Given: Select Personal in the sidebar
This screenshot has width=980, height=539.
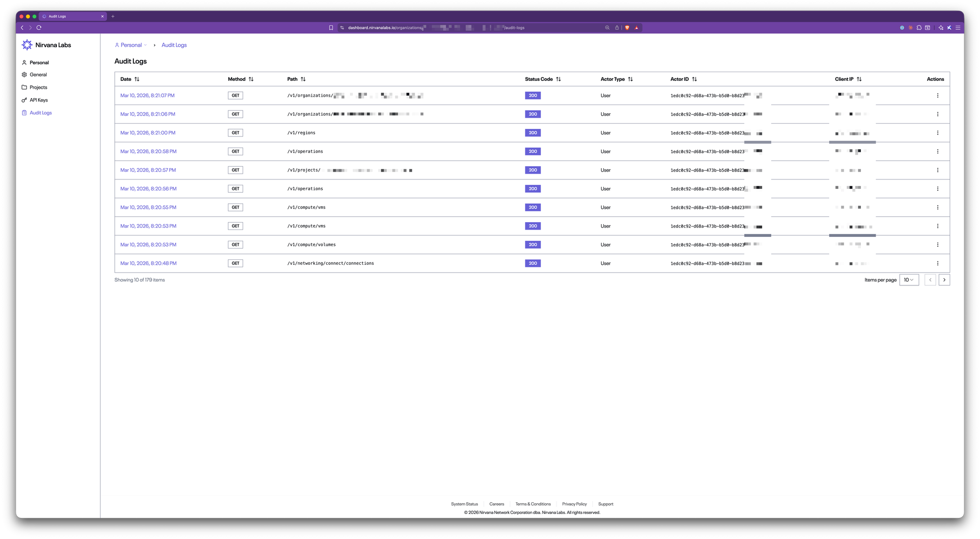Looking at the screenshot, I should pos(39,63).
